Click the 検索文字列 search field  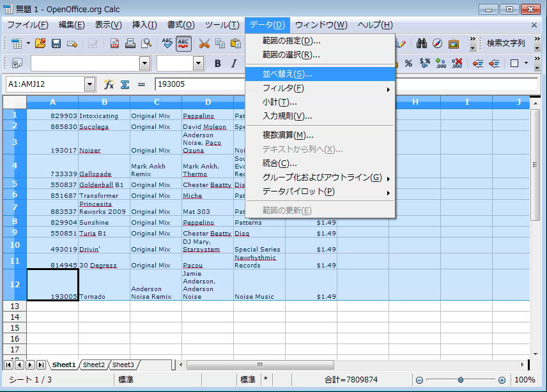click(x=506, y=43)
